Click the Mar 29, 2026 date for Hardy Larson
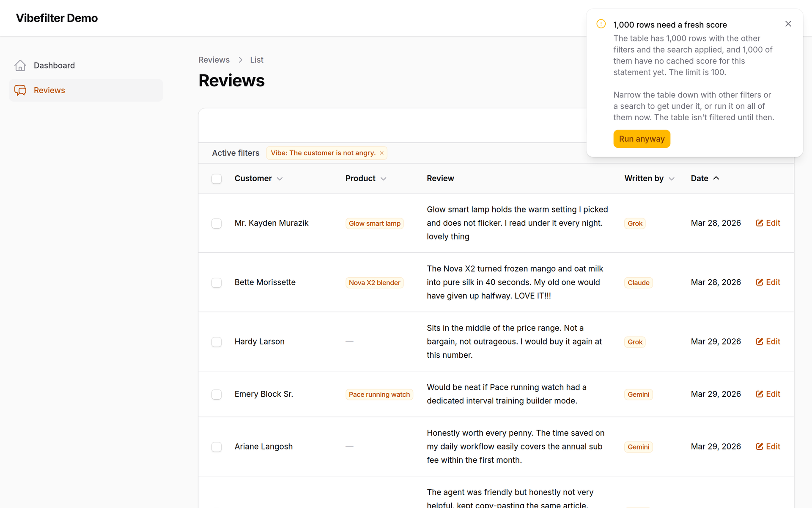 716,342
